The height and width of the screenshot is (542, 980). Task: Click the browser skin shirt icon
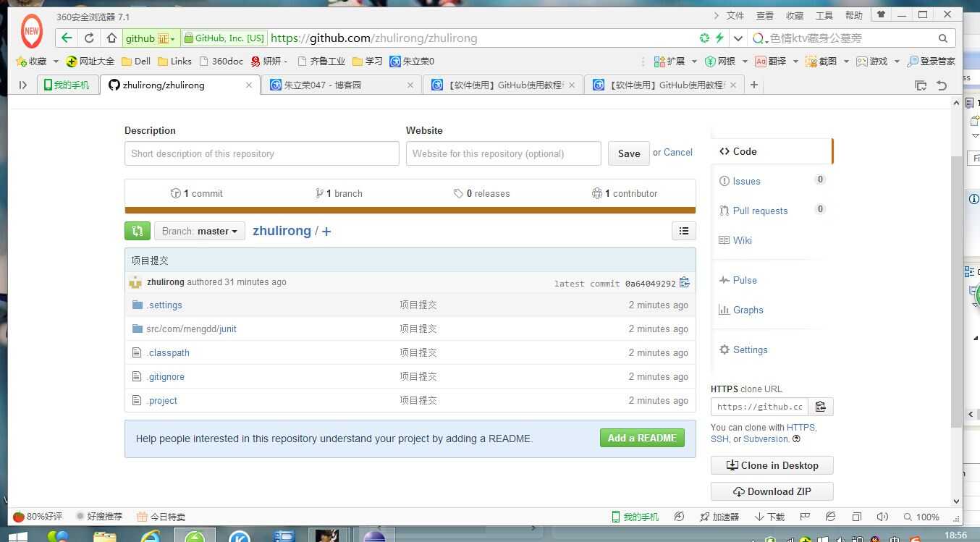pos(881,14)
